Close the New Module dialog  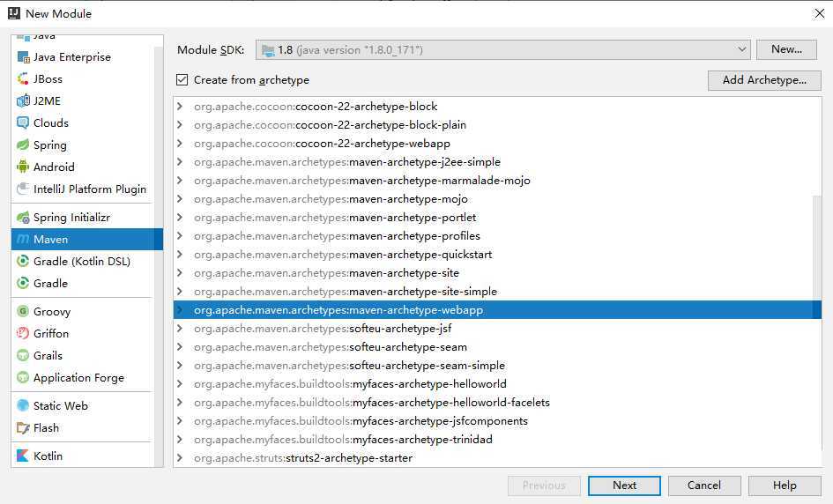(x=819, y=13)
